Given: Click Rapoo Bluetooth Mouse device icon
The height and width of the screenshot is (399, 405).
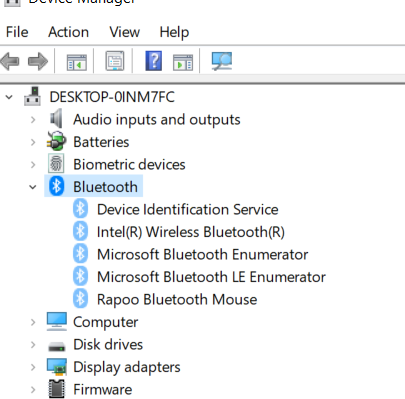Looking at the screenshot, I should tap(80, 299).
